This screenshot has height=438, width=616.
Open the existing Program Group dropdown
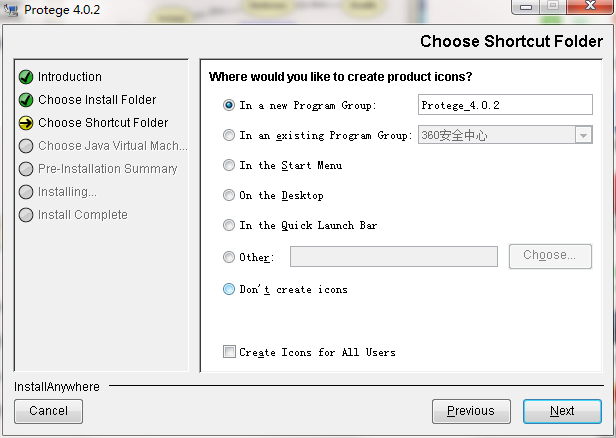[583, 135]
